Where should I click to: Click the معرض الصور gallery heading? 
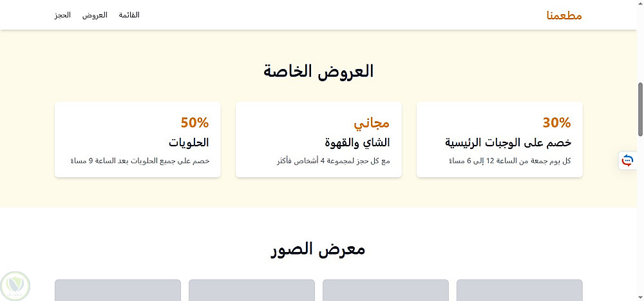(x=318, y=249)
